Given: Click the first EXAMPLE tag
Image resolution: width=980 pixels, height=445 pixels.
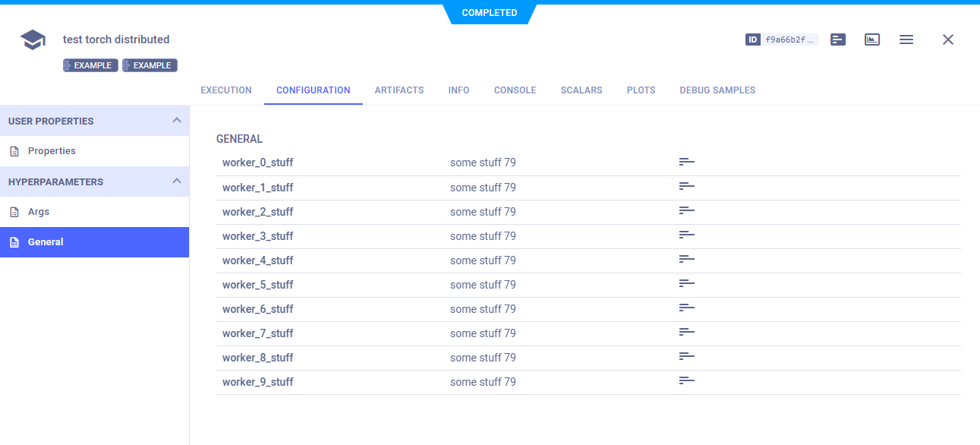Looking at the screenshot, I should (90, 65).
